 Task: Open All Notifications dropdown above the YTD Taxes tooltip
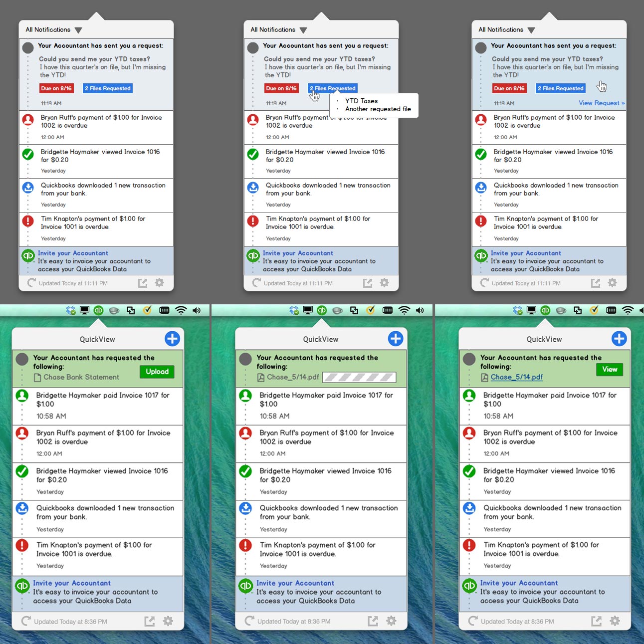[x=278, y=30]
